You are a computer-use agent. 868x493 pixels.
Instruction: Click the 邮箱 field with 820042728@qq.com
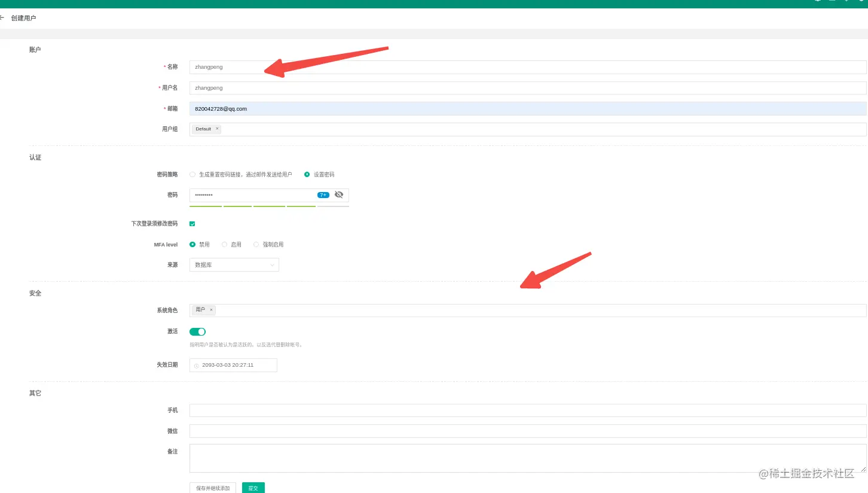(528, 109)
